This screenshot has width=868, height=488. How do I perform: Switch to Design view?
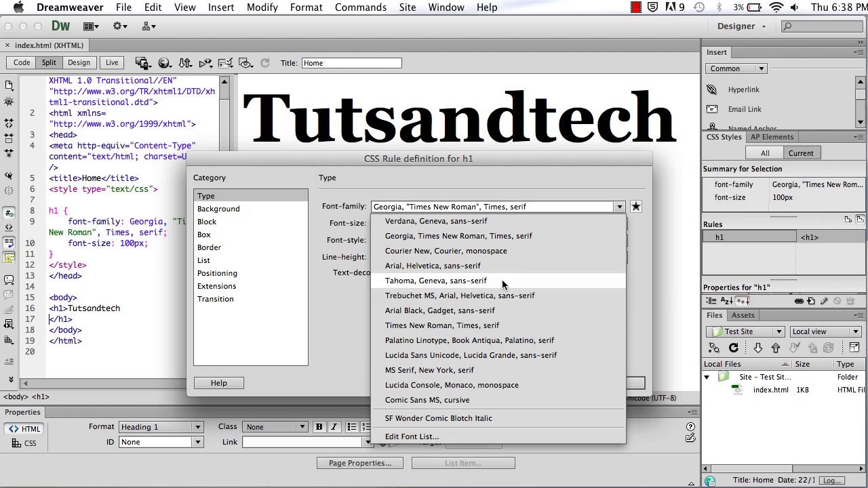coord(79,63)
